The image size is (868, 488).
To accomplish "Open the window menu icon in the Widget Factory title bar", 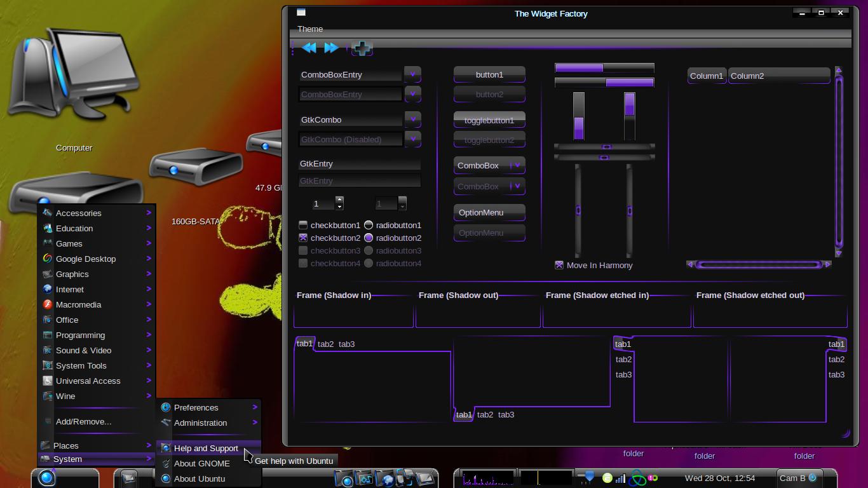I will (x=301, y=12).
